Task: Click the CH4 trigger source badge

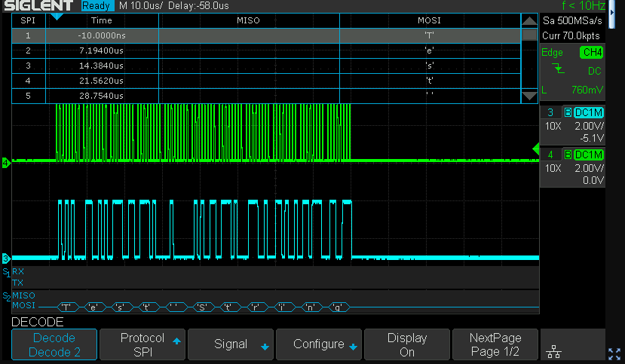Action: click(x=591, y=52)
